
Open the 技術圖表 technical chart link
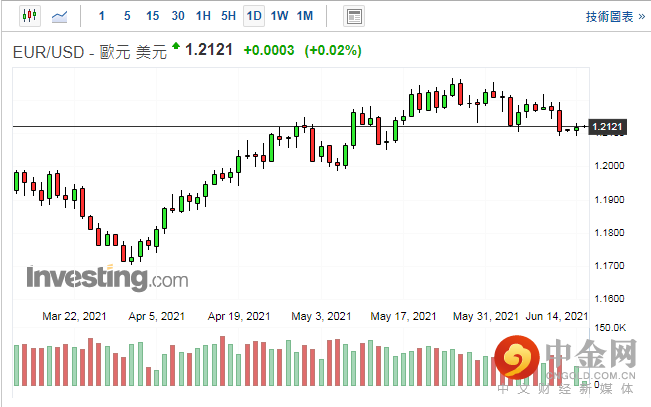(610, 16)
